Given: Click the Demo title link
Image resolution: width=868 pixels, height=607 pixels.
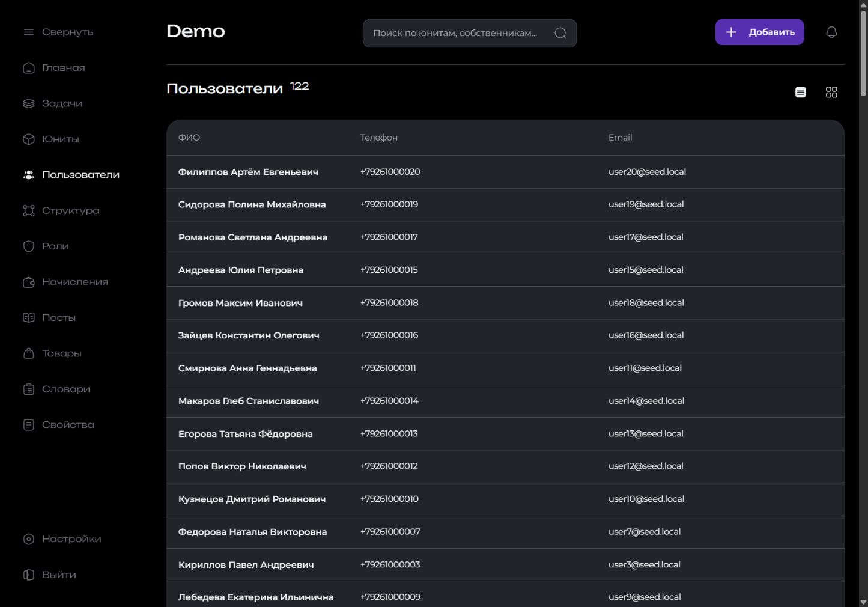Looking at the screenshot, I should click(196, 31).
